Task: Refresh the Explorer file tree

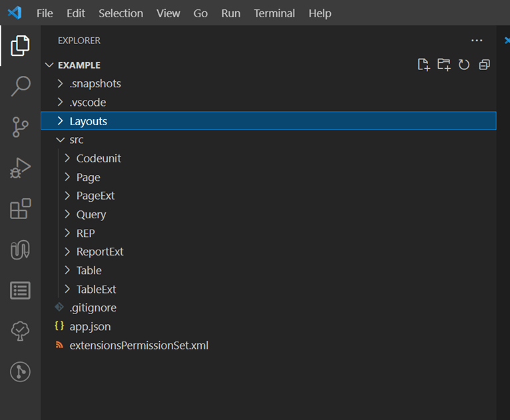Action: pyautogui.click(x=464, y=65)
